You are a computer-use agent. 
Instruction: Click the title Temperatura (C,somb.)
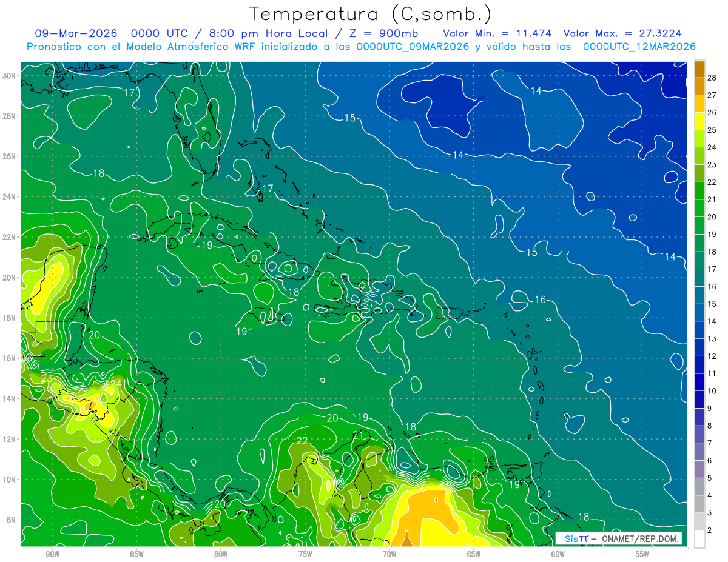[371, 13]
